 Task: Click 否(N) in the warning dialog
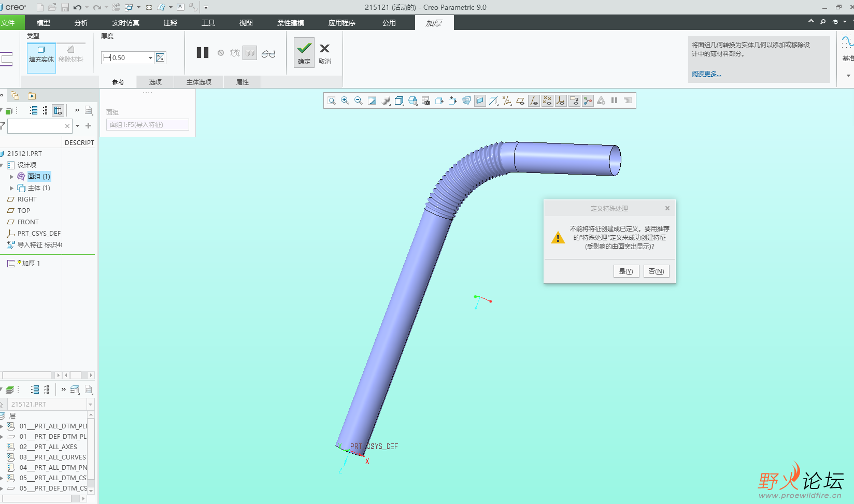657,271
